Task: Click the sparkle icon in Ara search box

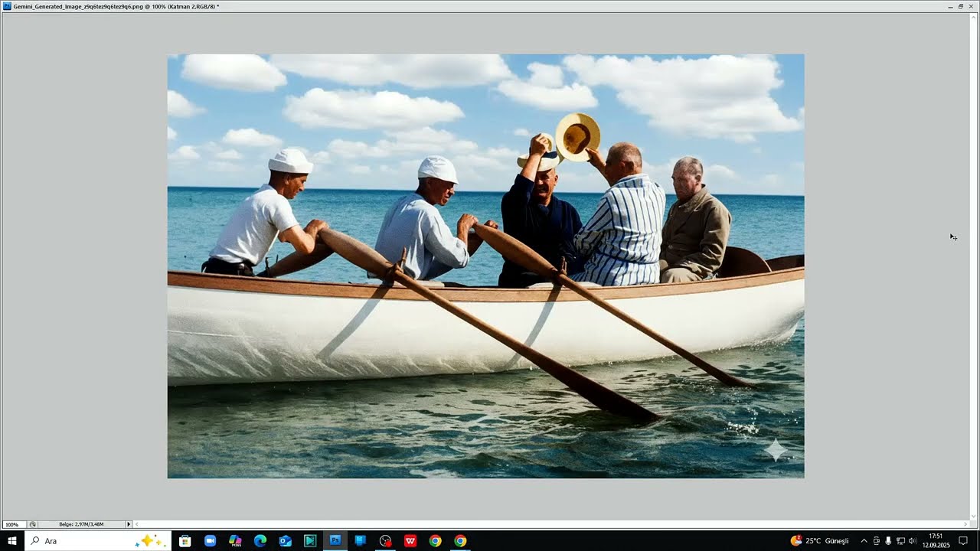Action: (x=149, y=541)
